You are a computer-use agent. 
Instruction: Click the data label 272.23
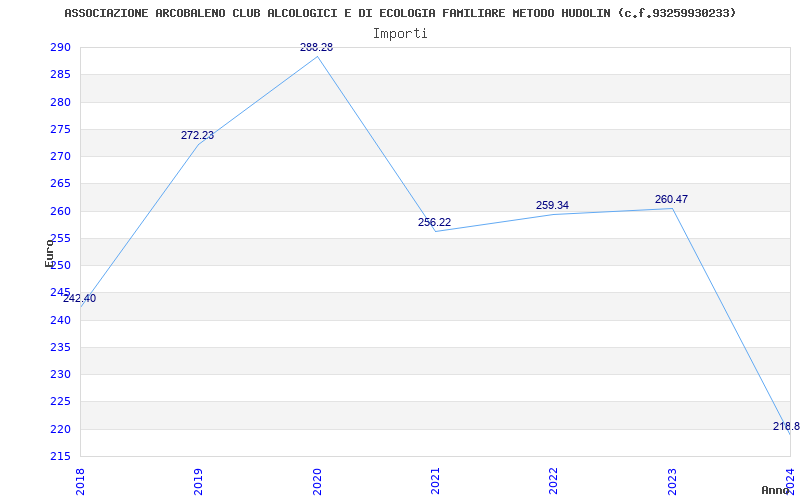point(197,136)
